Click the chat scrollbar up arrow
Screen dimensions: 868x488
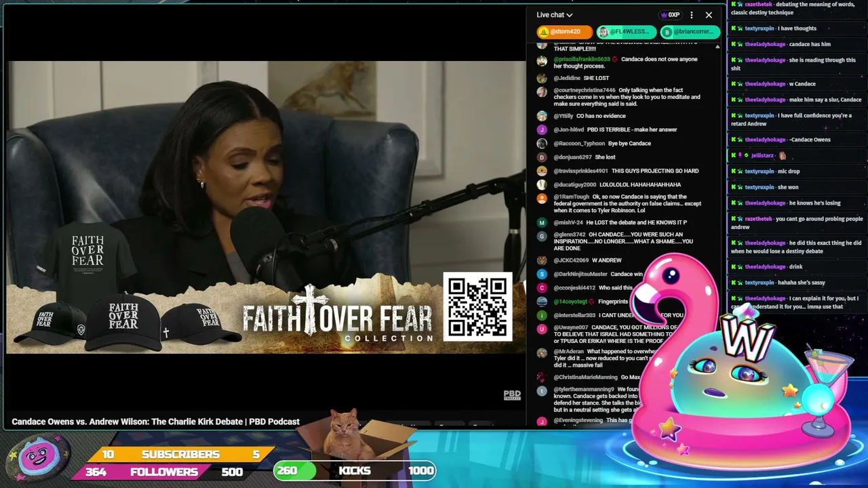[x=717, y=47]
